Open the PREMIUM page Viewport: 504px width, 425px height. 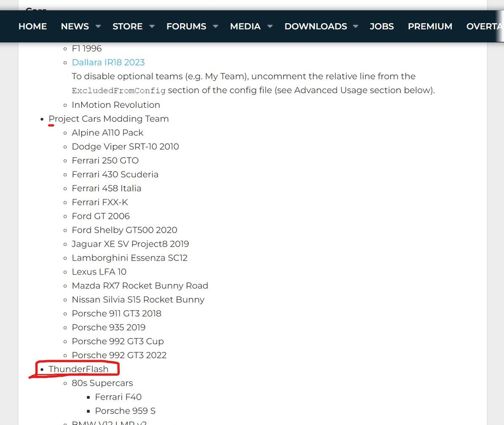pyautogui.click(x=430, y=26)
